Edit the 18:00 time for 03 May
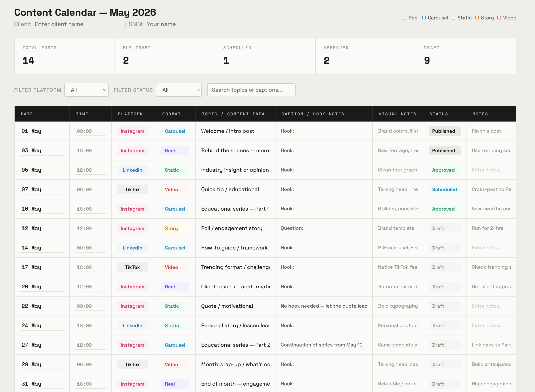 pyautogui.click(x=90, y=151)
